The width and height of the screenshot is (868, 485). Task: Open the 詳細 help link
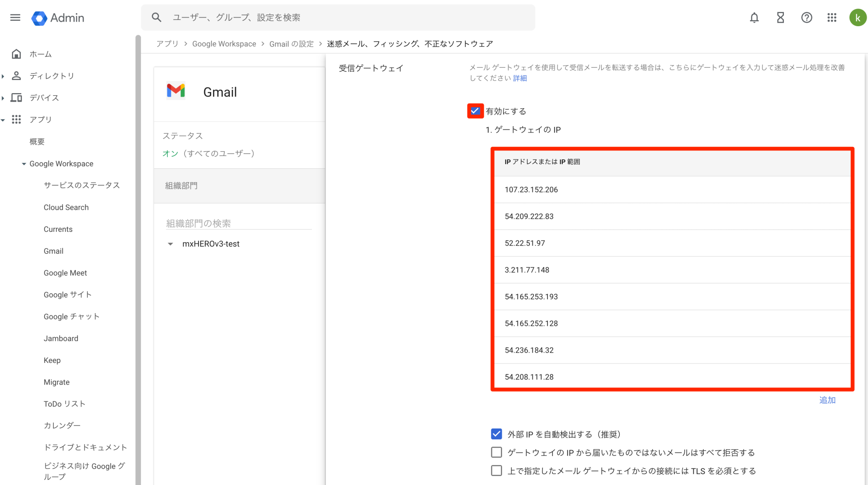click(520, 78)
